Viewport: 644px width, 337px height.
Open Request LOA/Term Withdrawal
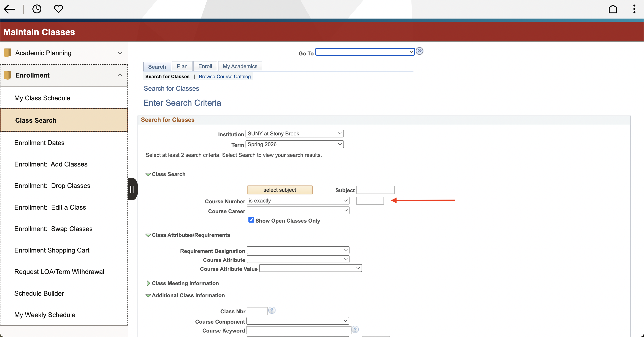[64, 272]
